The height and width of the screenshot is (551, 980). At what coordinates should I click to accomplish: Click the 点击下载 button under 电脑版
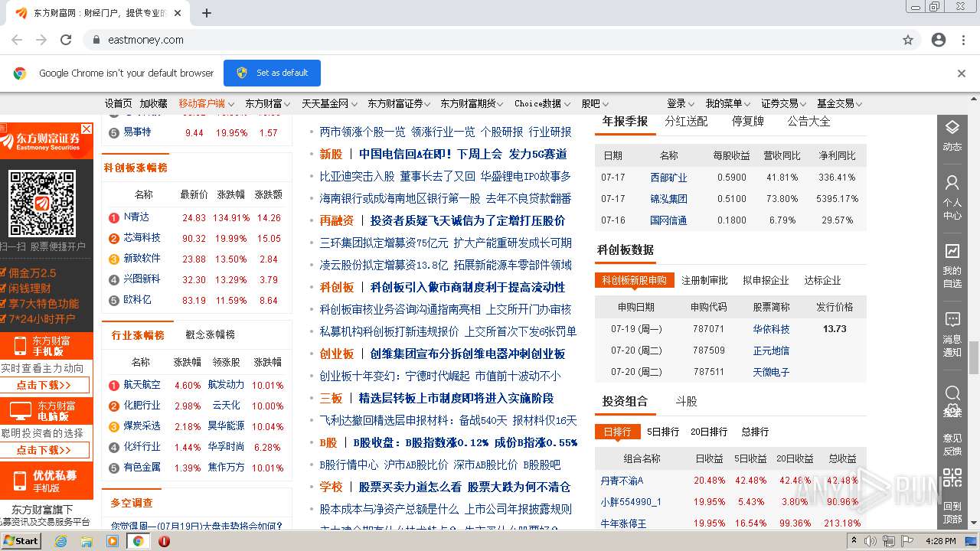point(44,450)
